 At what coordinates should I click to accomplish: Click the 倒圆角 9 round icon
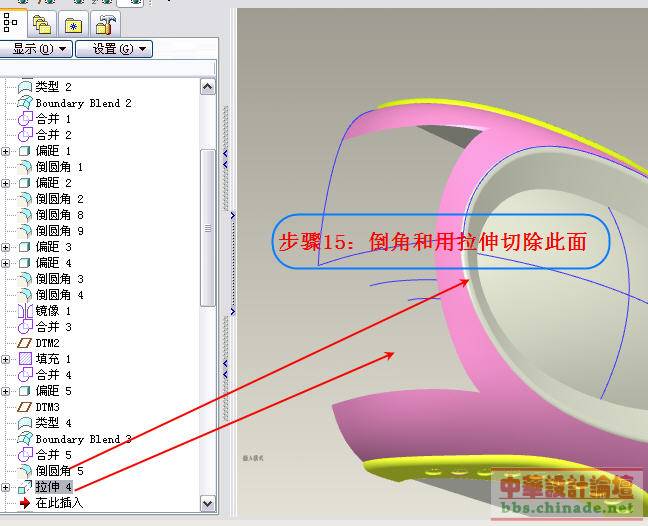point(25,231)
